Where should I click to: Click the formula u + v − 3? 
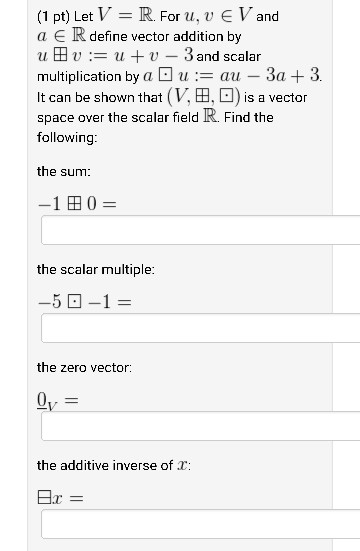pos(154,56)
